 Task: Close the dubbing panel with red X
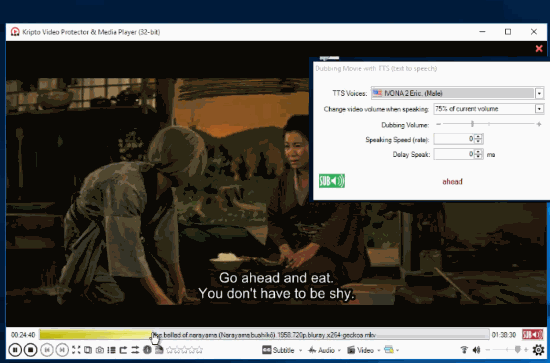[539, 49]
